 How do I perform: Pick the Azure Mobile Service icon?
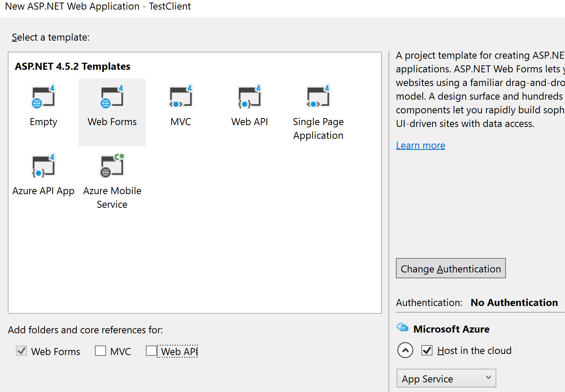[112, 166]
